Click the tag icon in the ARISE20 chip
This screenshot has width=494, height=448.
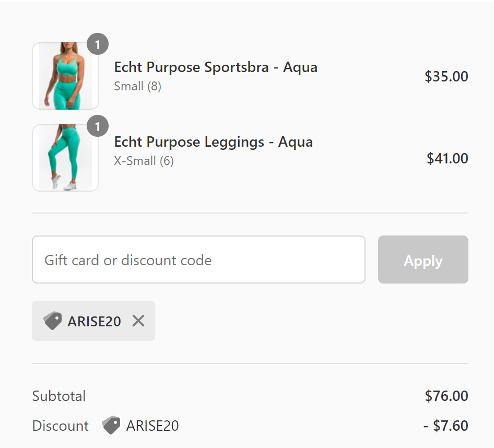coord(53,321)
